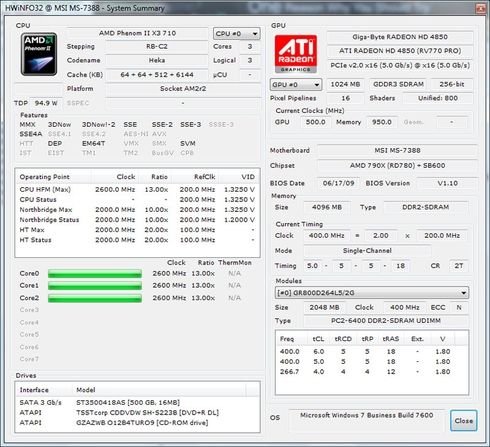Image resolution: width=490 pixels, height=447 pixels.
Task: Click the Core1 green usage bar
Action: point(95,286)
